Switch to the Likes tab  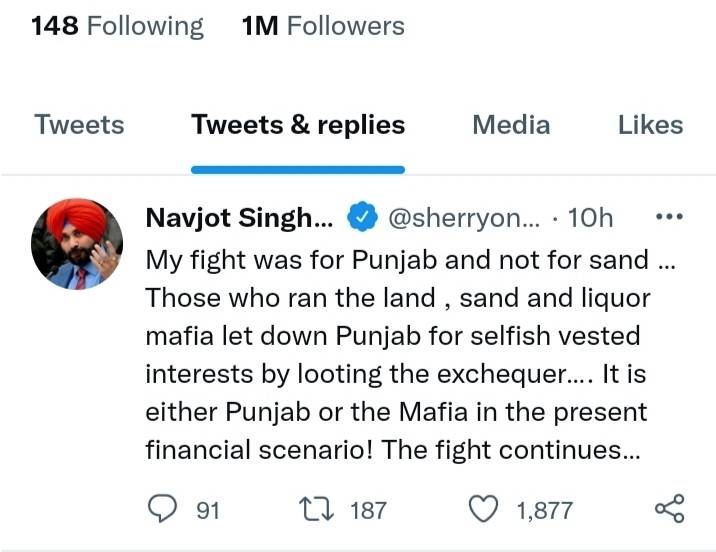tap(650, 125)
